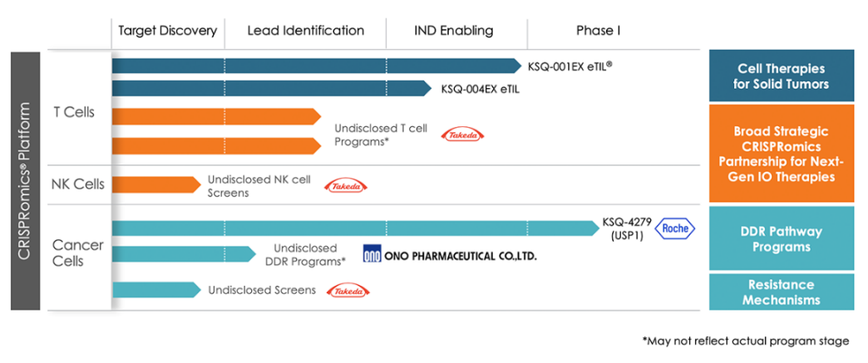This screenshot has height=363, width=868.
Task: Click the KSQ-001EX eTIL progress bar
Action: coord(316,66)
